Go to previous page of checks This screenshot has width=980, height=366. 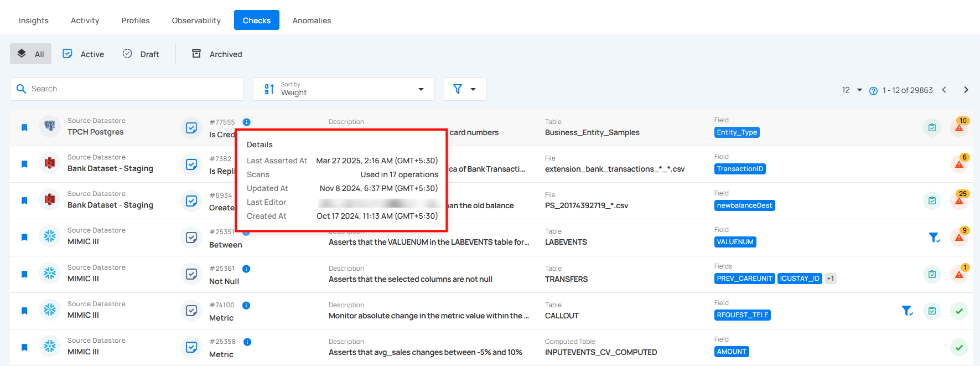(x=944, y=90)
